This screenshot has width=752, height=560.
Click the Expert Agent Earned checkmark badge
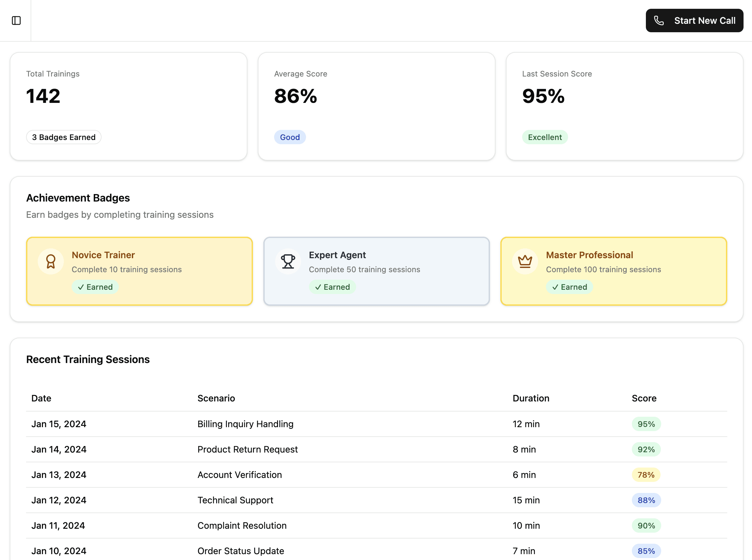click(332, 287)
